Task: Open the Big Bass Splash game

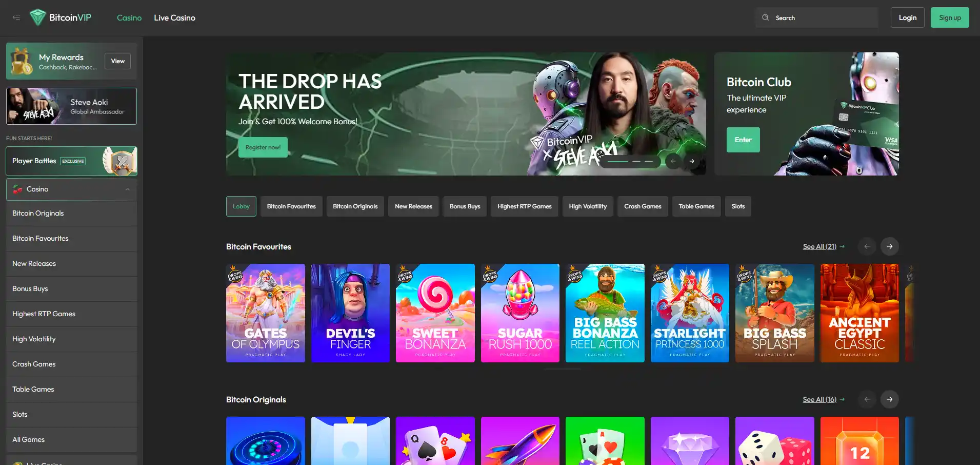Action: pyautogui.click(x=775, y=313)
